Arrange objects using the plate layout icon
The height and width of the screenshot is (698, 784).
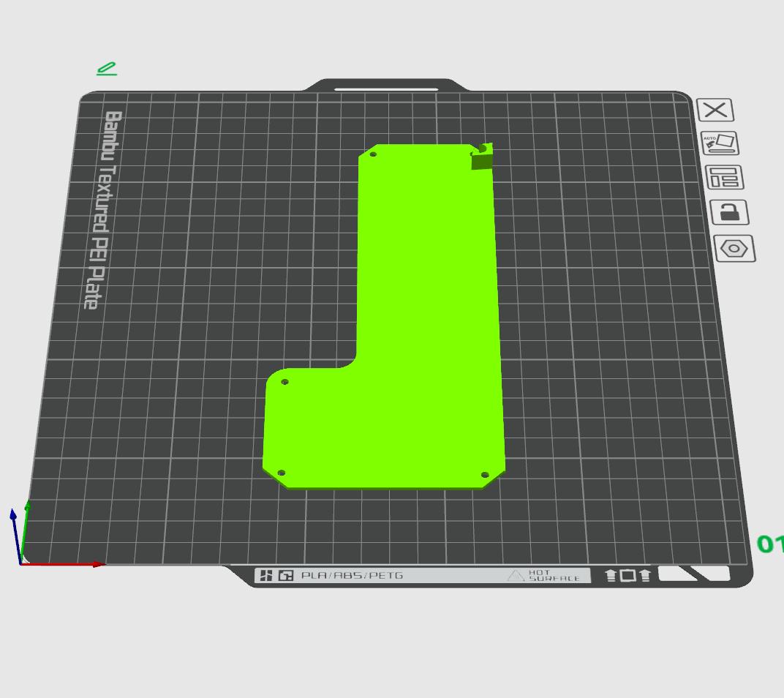click(x=725, y=178)
